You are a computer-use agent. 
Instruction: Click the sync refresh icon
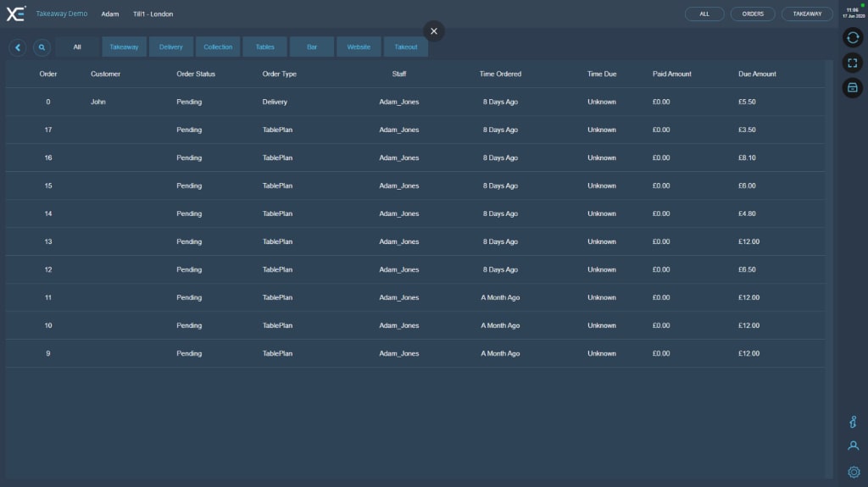(x=853, y=38)
